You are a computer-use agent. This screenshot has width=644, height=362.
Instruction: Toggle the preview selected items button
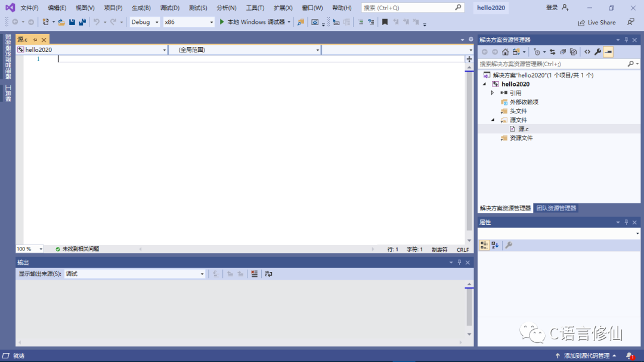(608, 52)
